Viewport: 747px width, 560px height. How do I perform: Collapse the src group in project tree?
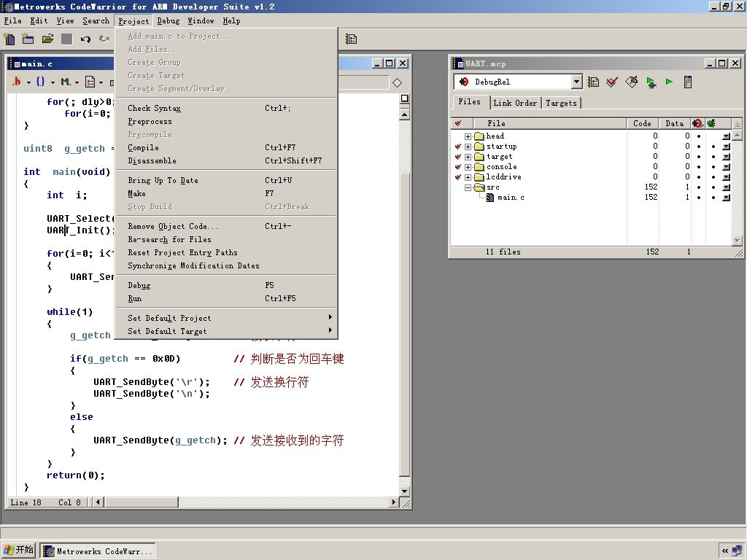pos(468,187)
